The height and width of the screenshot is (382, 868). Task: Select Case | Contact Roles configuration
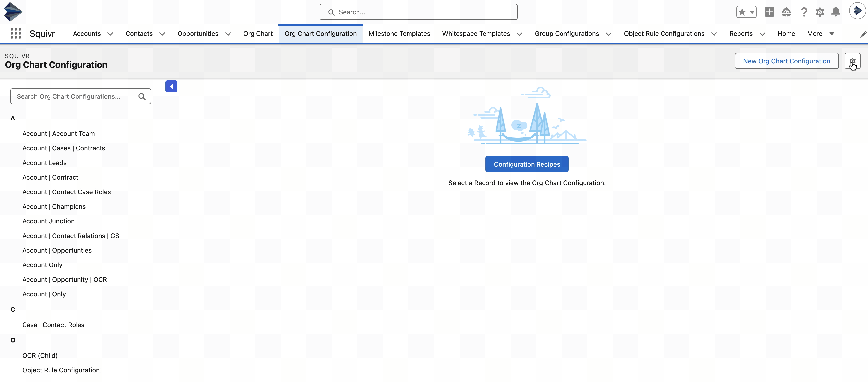click(x=53, y=325)
